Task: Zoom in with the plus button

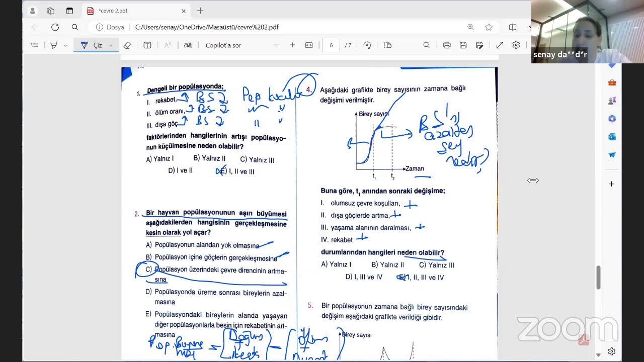Action: pos(292,45)
